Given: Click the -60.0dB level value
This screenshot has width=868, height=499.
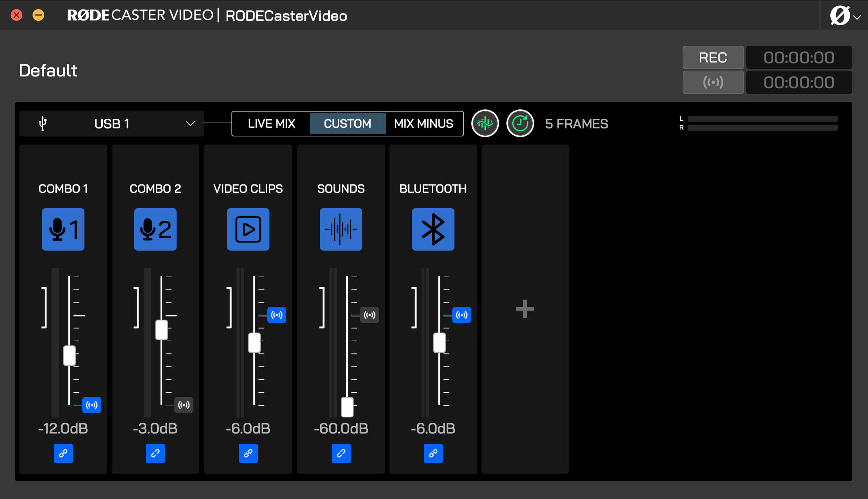Looking at the screenshot, I should point(341,428).
